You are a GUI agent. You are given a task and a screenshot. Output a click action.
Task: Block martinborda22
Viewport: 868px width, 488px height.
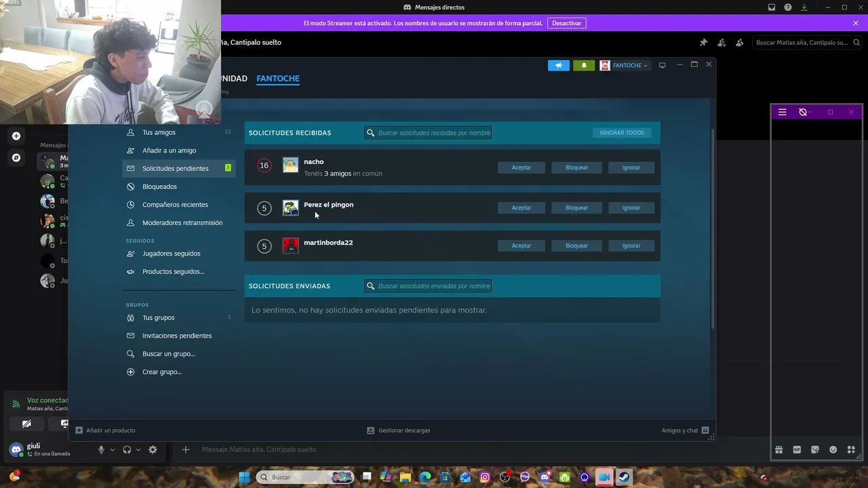click(x=576, y=246)
